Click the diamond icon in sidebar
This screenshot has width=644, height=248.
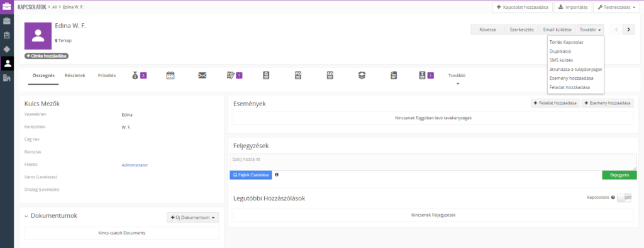[x=6, y=49]
